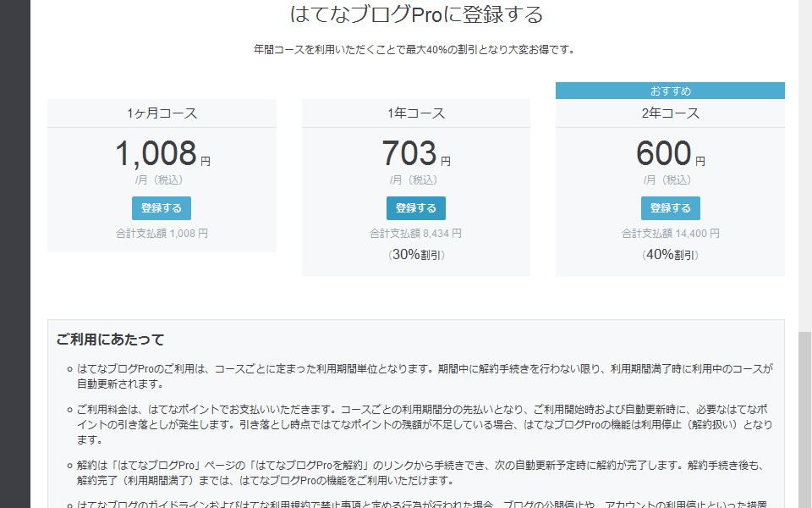Click 登録する button under 1年コース

tap(416, 208)
